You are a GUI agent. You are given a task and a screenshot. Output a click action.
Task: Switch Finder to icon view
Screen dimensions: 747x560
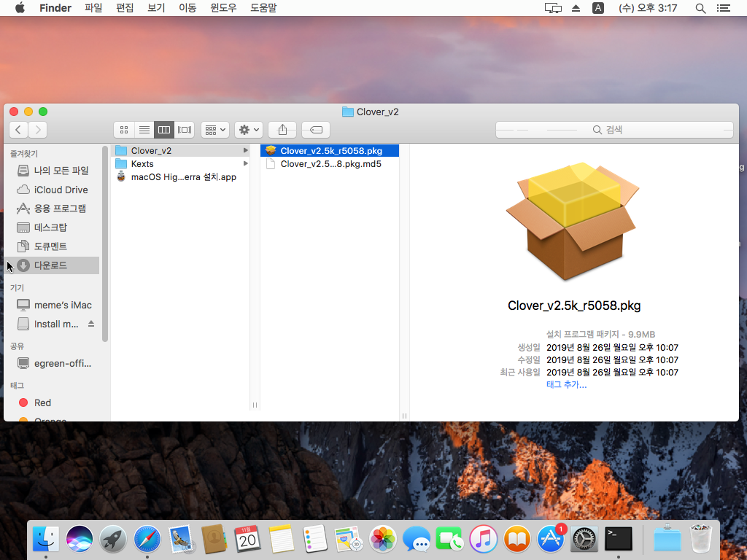tap(124, 130)
